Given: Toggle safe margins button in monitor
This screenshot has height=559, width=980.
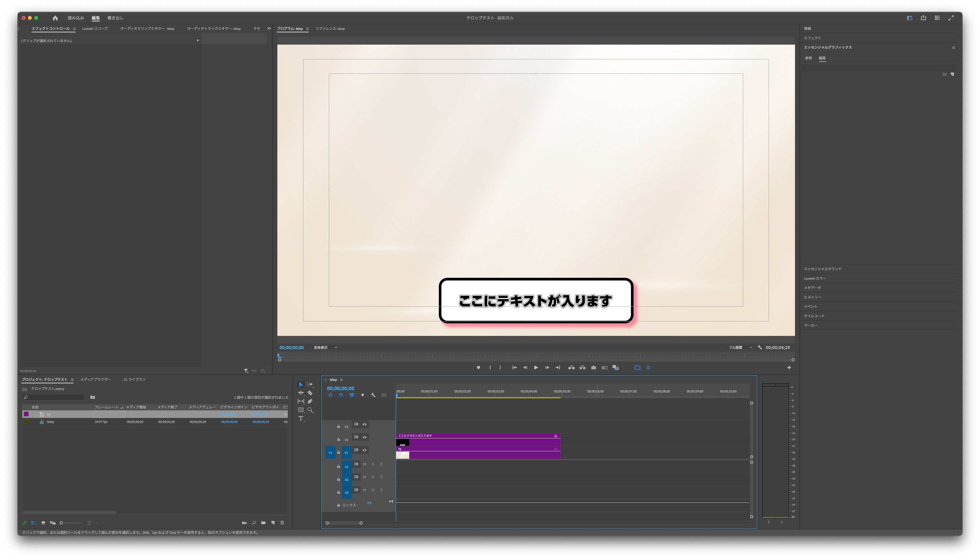Looking at the screenshot, I should point(637,367).
